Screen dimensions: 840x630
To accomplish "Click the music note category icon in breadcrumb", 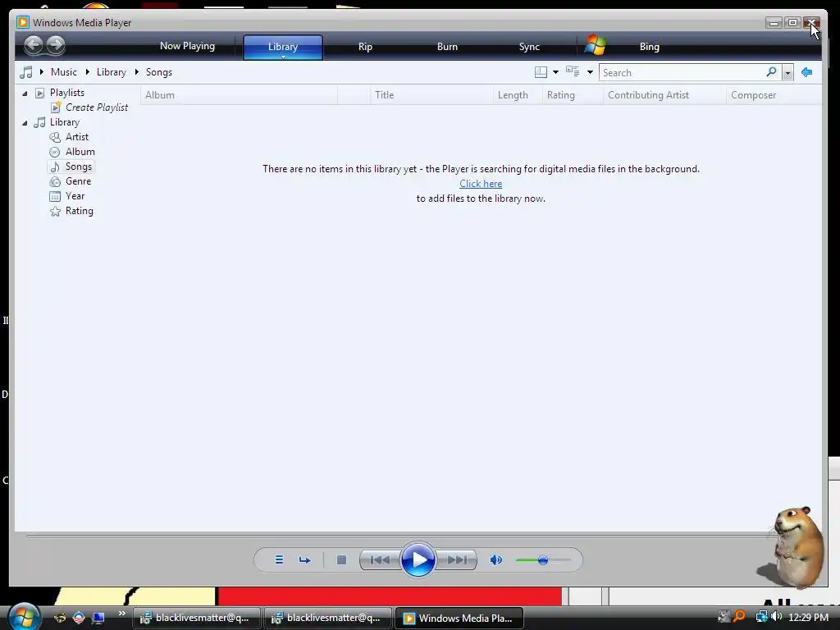I will tap(25, 72).
